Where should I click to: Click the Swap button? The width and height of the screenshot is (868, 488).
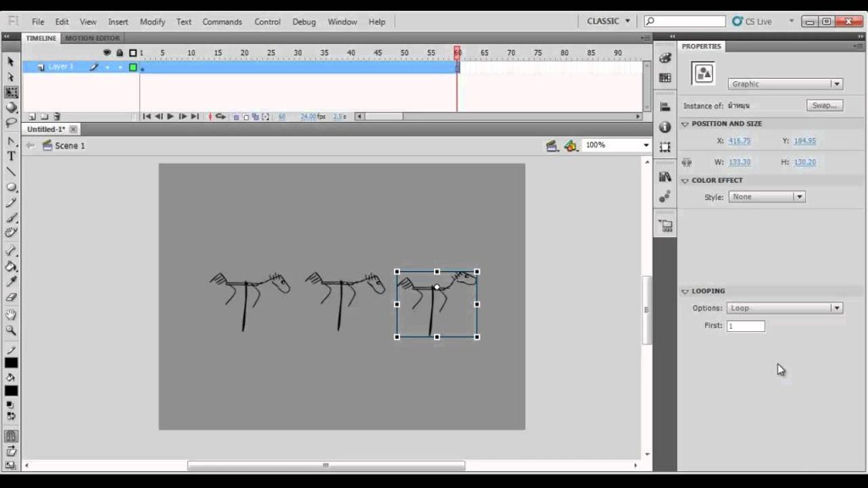824,105
